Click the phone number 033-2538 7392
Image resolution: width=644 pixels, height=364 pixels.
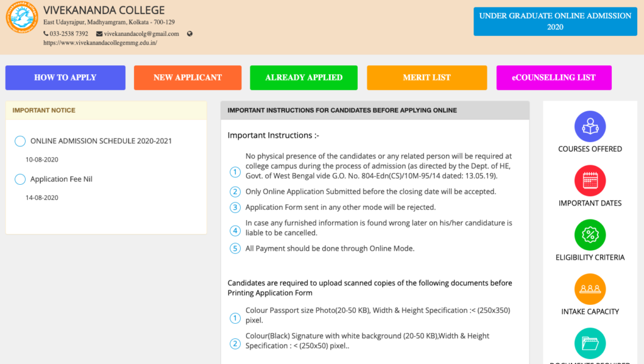tap(69, 34)
